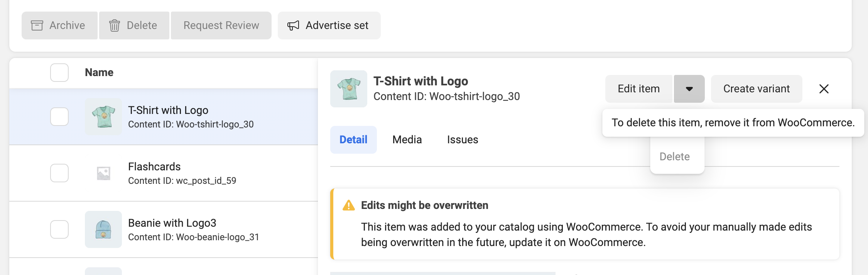The width and height of the screenshot is (868, 275).
Task: Close the item detail panel
Action: click(x=824, y=89)
